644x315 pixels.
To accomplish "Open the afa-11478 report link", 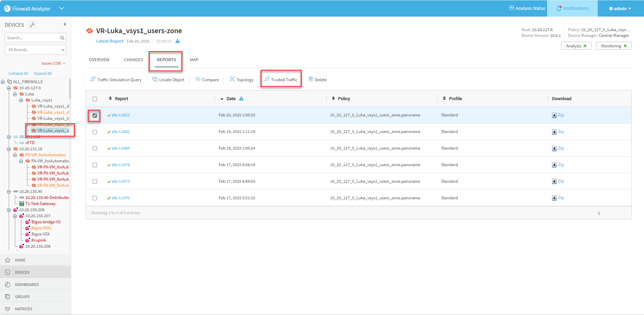I will 121,165.
